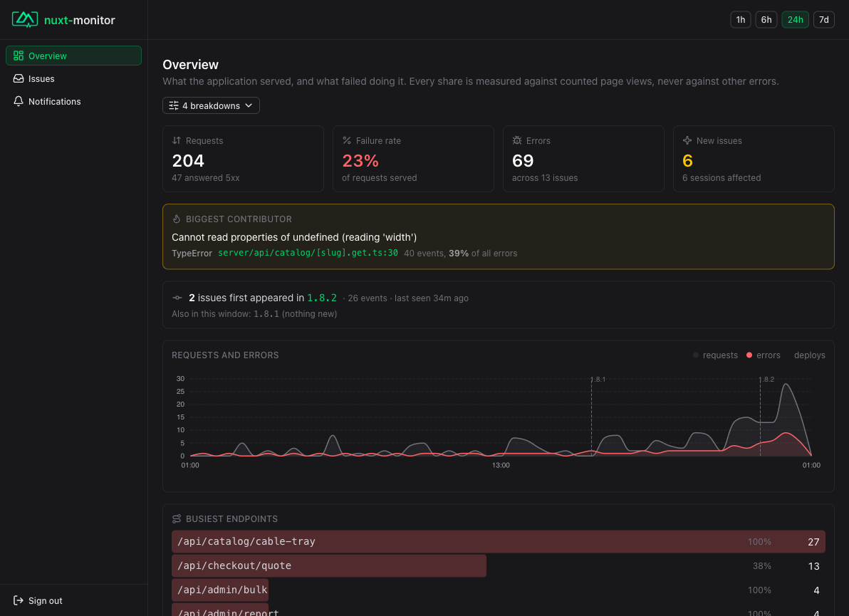Image resolution: width=849 pixels, height=616 pixels.
Task: Open release 1.8.2 link
Action: tap(322, 298)
